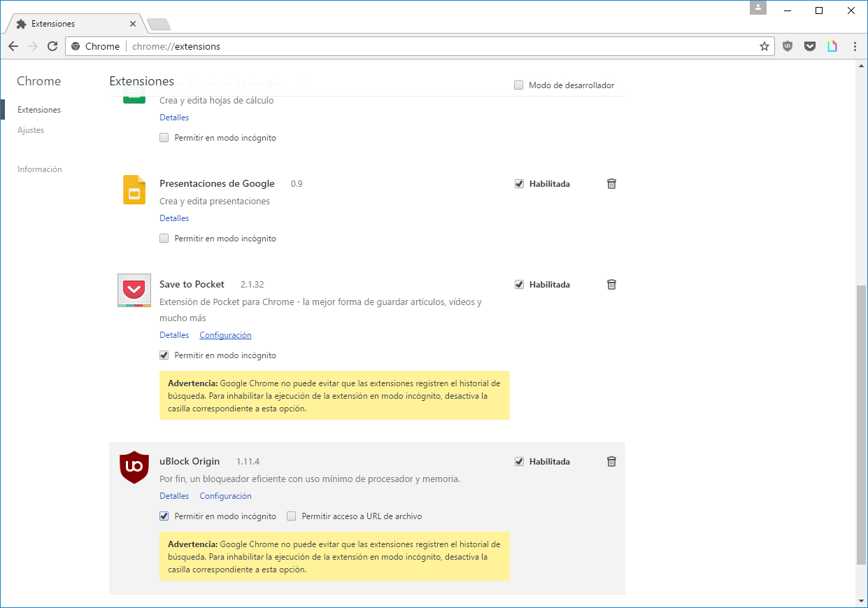The height and width of the screenshot is (608, 868).
Task: Bookmark this page with the star icon
Action: point(764,46)
